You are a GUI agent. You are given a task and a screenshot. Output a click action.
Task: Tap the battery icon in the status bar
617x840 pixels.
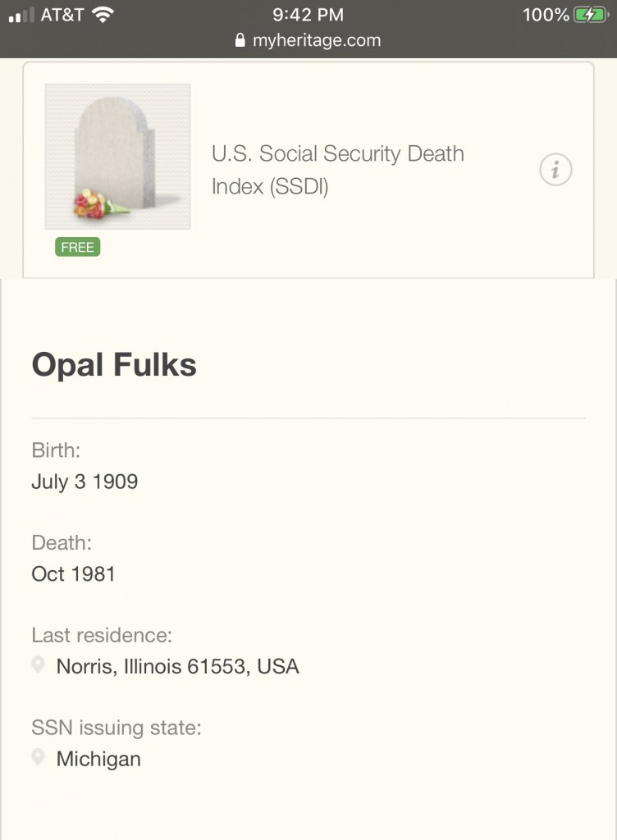(x=591, y=15)
